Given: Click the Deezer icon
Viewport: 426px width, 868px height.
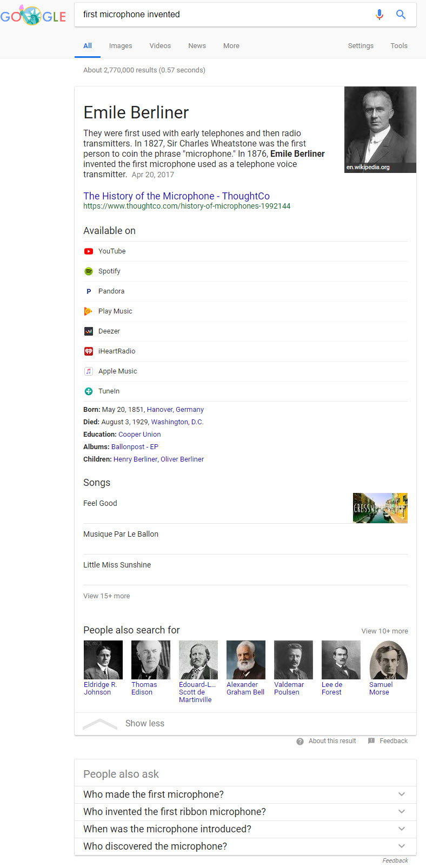Looking at the screenshot, I should pyautogui.click(x=89, y=331).
